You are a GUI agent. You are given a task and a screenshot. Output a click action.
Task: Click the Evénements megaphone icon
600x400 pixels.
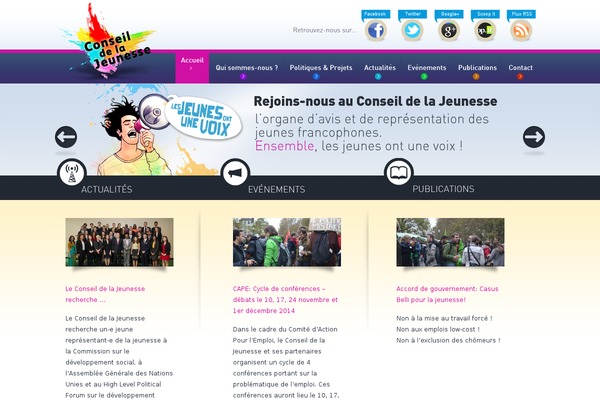point(235,173)
